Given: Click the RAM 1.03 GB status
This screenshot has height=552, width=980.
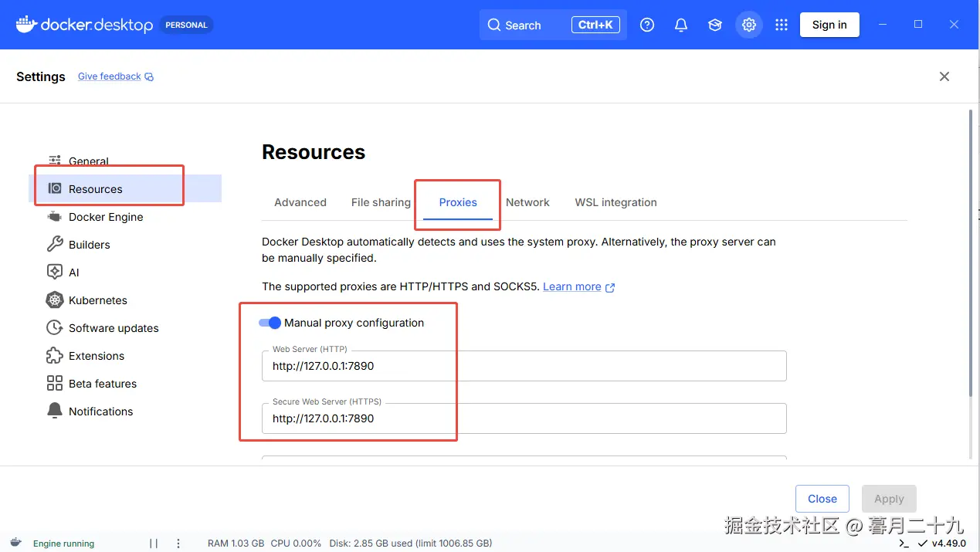Looking at the screenshot, I should click(x=236, y=544).
